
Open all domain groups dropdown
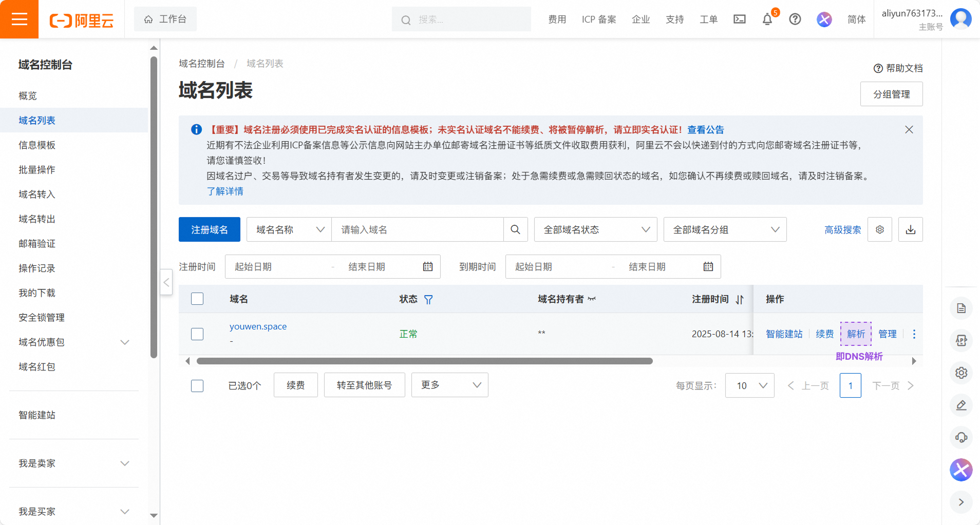point(725,229)
